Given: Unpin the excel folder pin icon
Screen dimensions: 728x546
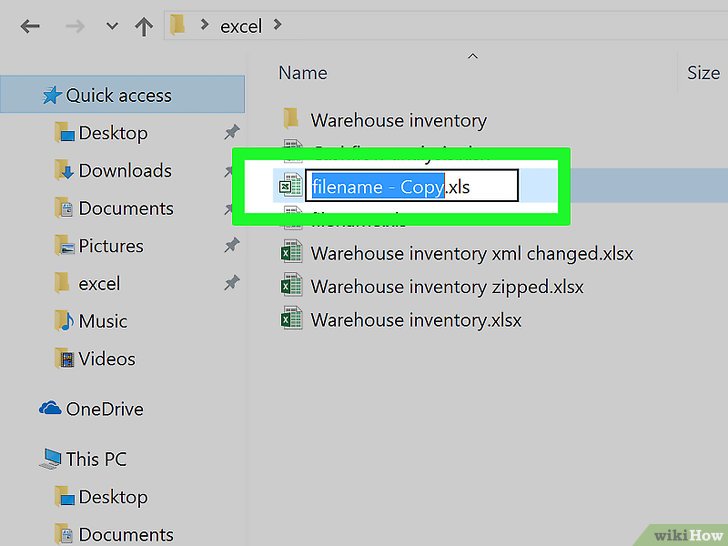Looking at the screenshot, I should coord(231,284).
